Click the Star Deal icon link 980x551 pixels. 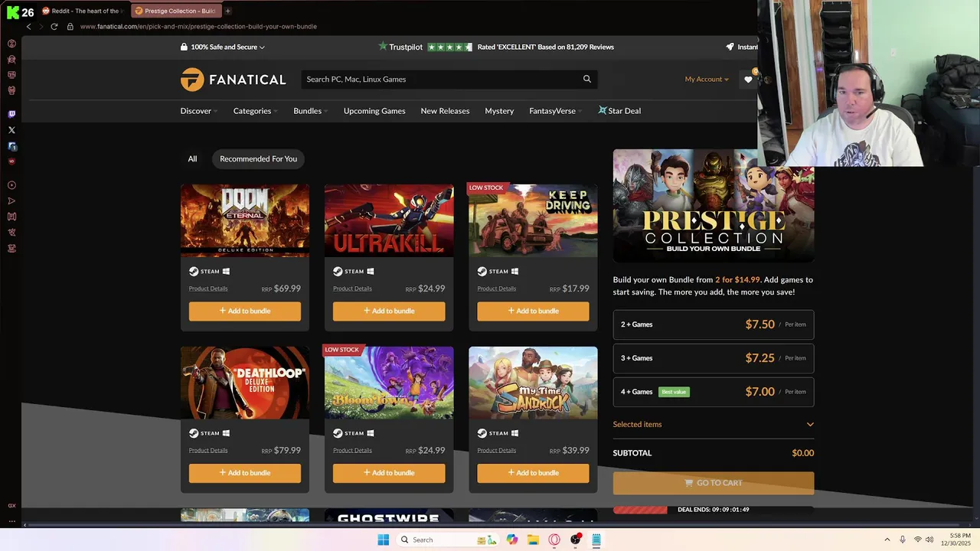coord(619,111)
